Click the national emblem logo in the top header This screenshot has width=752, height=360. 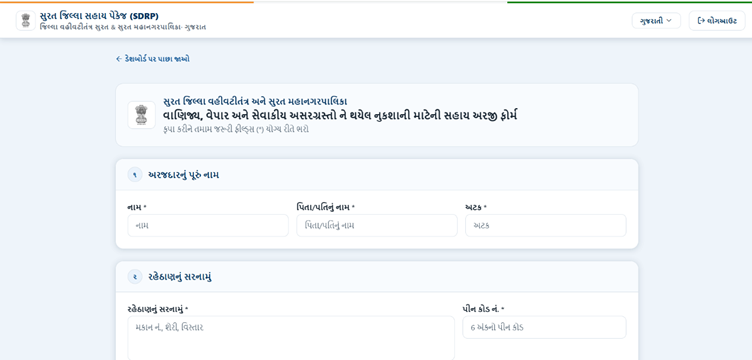[x=26, y=21]
